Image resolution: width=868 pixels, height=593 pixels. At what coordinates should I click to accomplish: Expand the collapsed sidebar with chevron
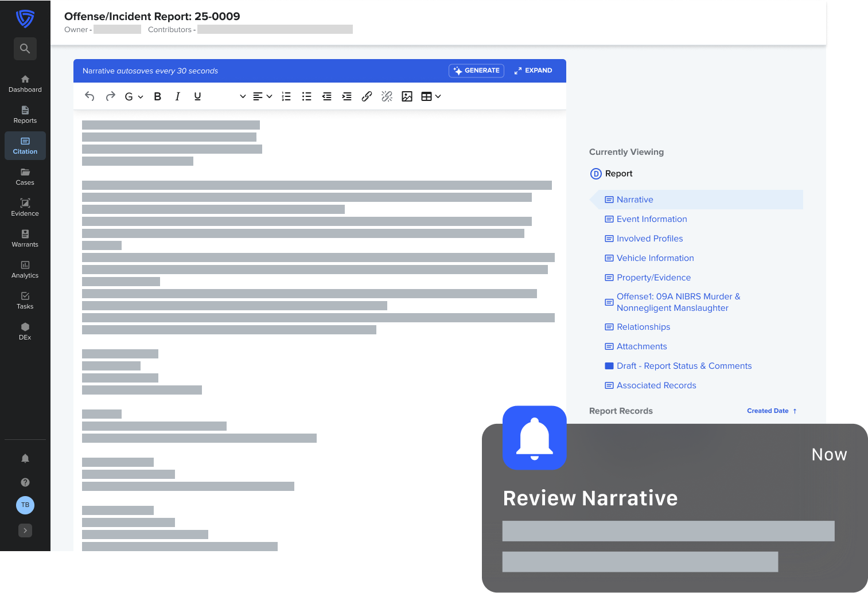[x=25, y=530]
